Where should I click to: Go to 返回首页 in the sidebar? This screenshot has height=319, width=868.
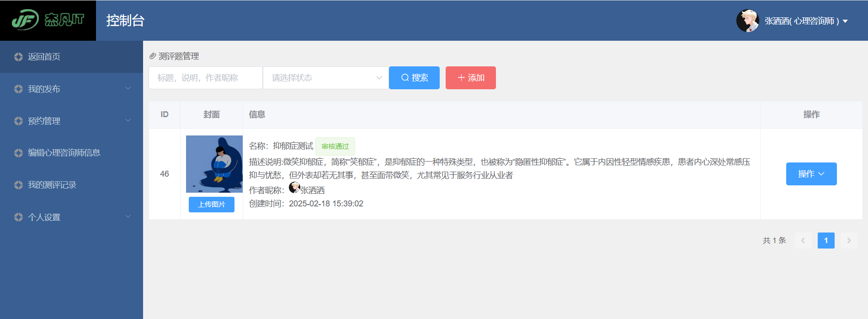[x=71, y=57]
